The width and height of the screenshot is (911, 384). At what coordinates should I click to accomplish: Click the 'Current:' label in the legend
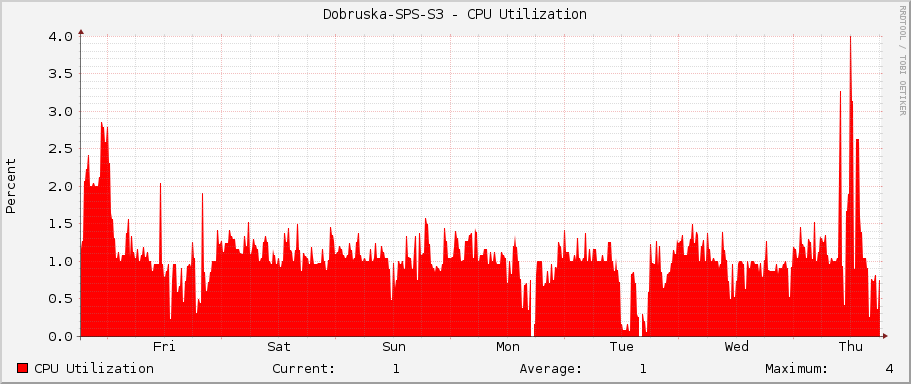point(304,368)
